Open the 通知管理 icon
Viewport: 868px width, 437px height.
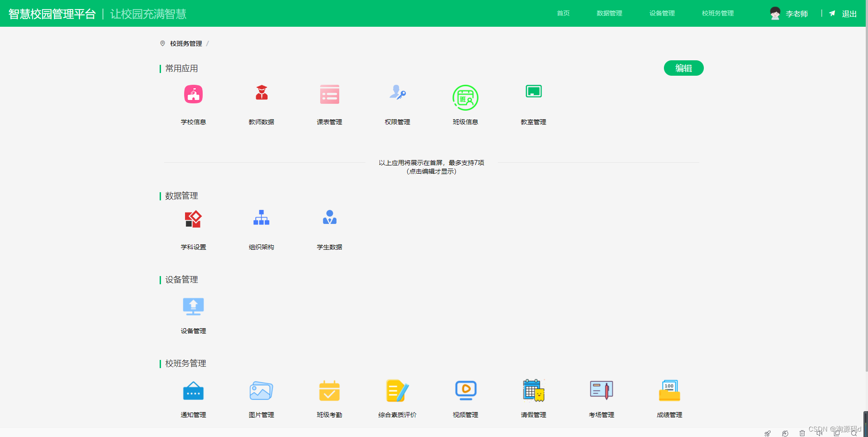click(193, 391)
